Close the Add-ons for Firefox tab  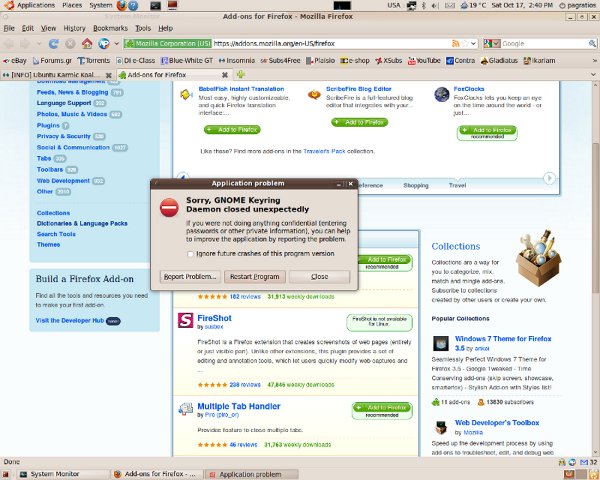[x=225, y=75]
